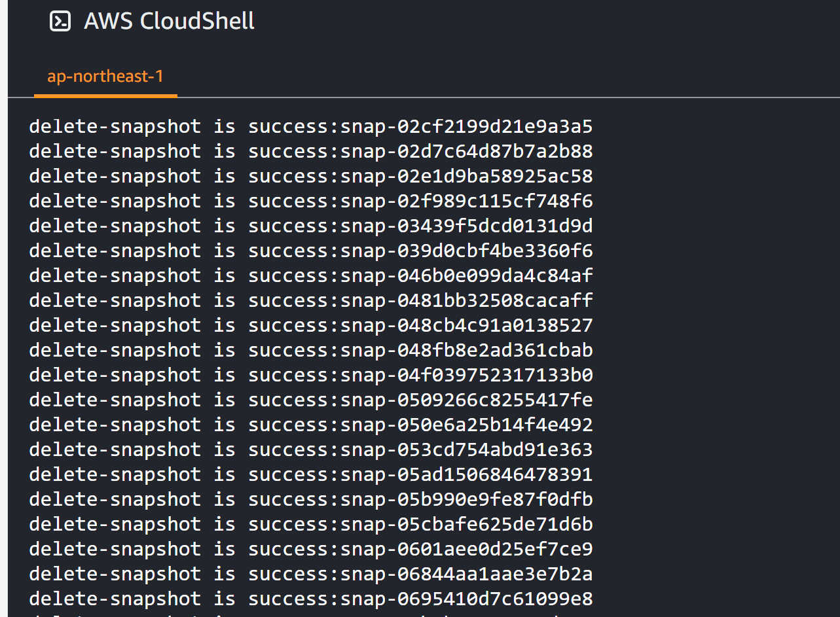Click snapshot ID snap-02f989c115cf748f6
The height and width of the screenshot is (617, 840).
466,201
